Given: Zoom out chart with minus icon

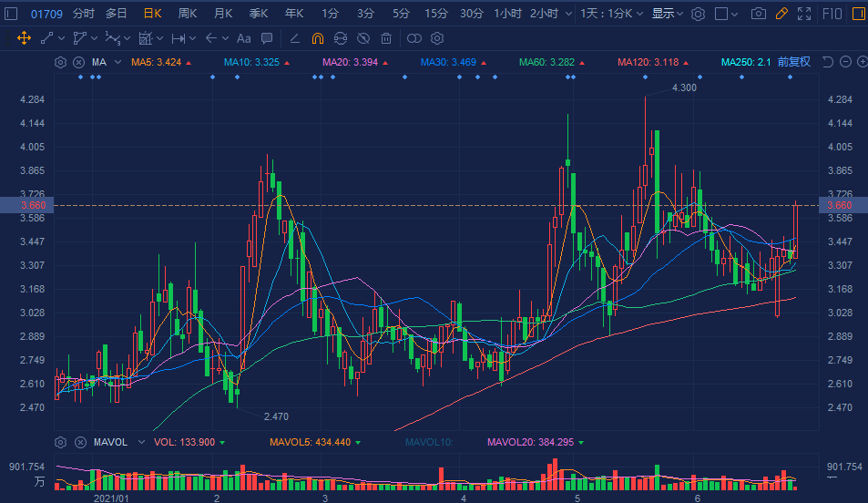Looking at the screenshot, I should click(845, 61).
